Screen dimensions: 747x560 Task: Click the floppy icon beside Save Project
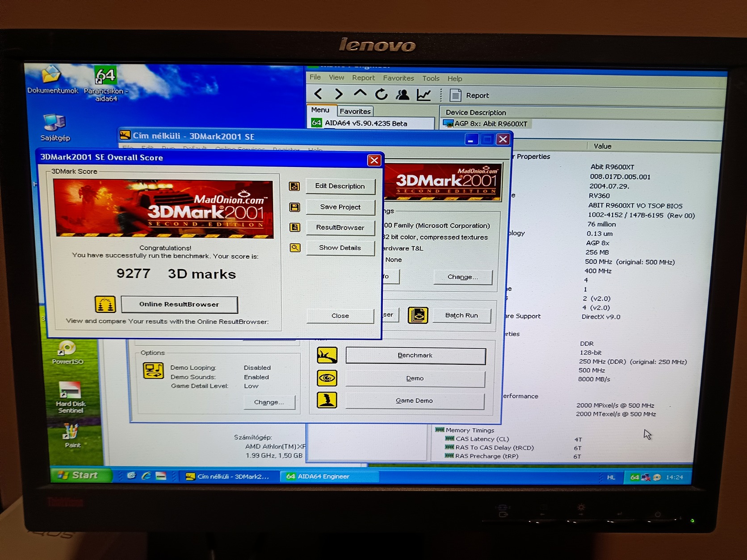[294, 207]
